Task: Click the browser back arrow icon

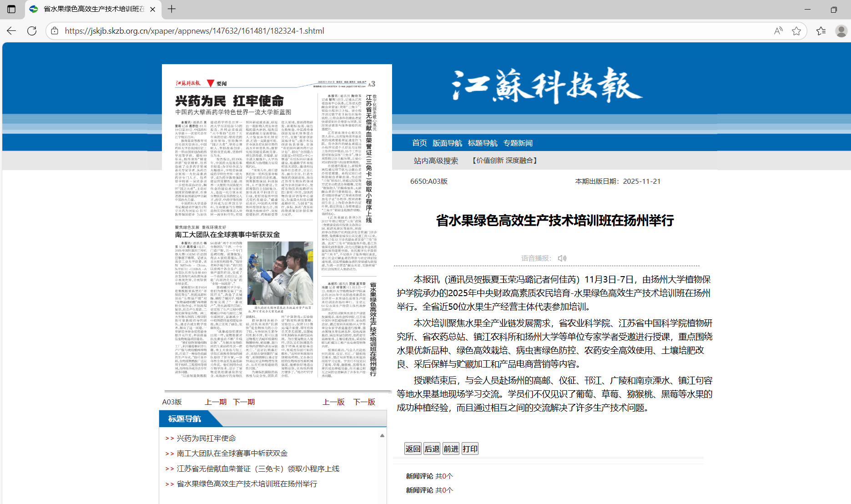Action: point(11,31)
